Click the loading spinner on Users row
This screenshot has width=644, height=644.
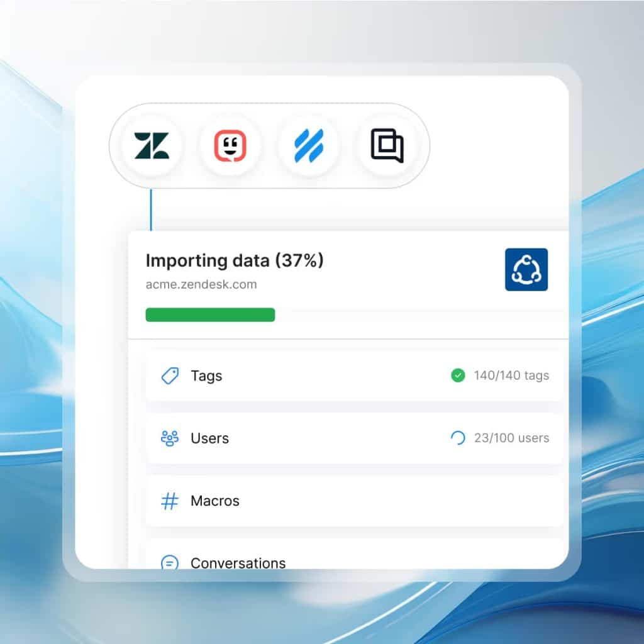pos(458,438)
